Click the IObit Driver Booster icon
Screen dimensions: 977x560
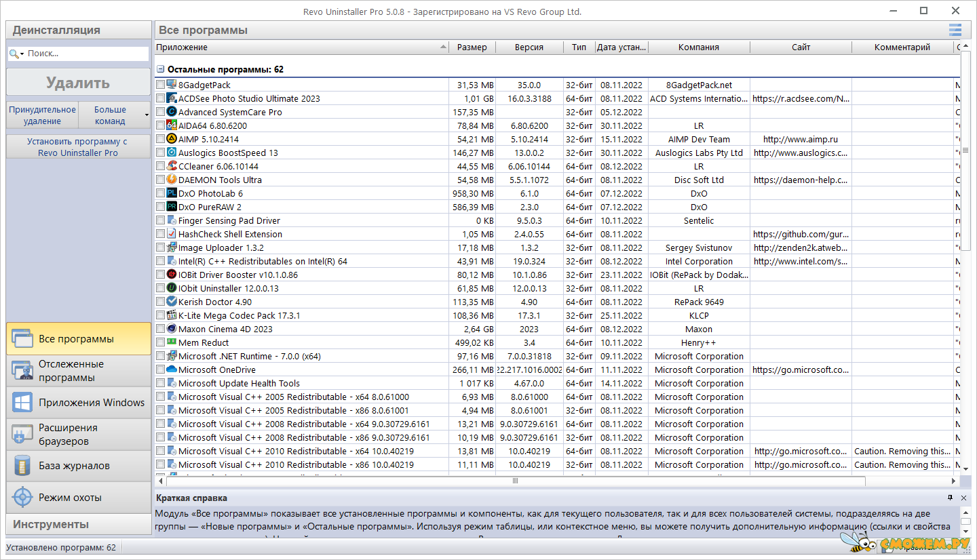pos(172,275)
